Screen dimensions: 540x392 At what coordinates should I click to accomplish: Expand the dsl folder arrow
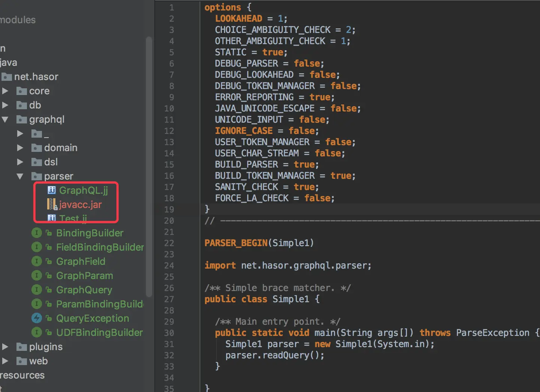20,162
